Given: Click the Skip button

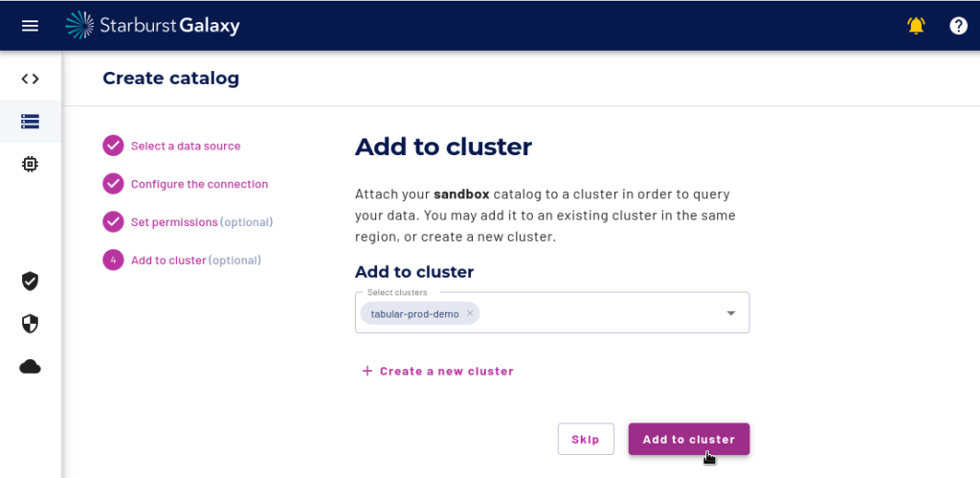Looking at the screenshot, I should [586, 440].
